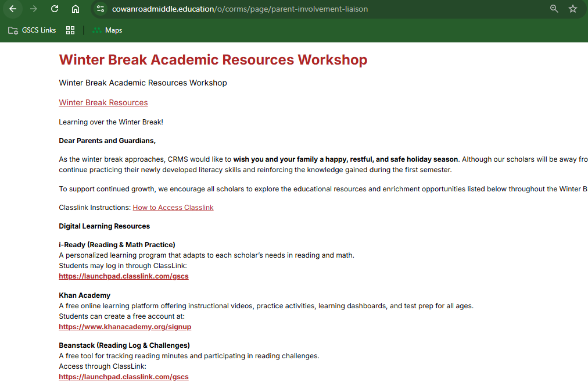Open the How to Access Classlink link
The height and width of the screenshot is (385, 588).
click(x=173, y=208)
